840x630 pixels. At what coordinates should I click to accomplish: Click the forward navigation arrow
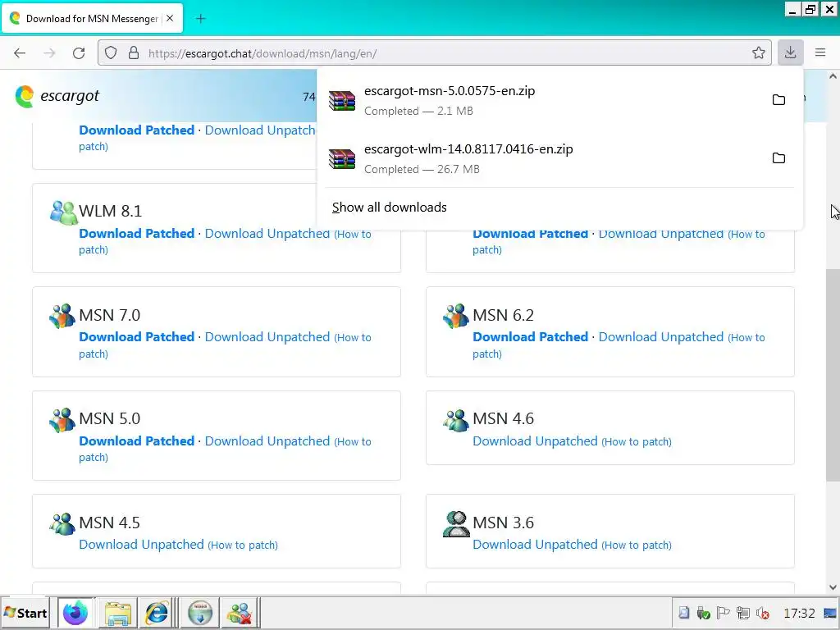click(x=49, y=53)
